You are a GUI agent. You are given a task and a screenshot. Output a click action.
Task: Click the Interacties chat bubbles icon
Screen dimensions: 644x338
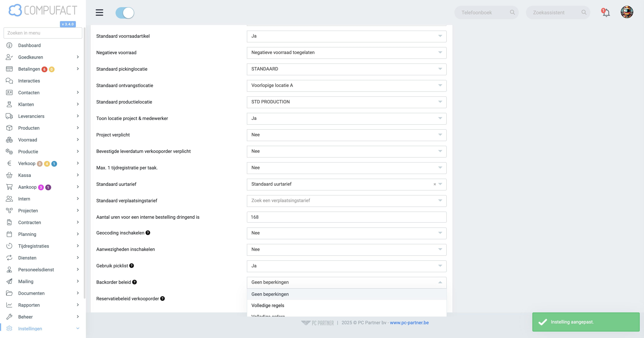click(9, 81)
